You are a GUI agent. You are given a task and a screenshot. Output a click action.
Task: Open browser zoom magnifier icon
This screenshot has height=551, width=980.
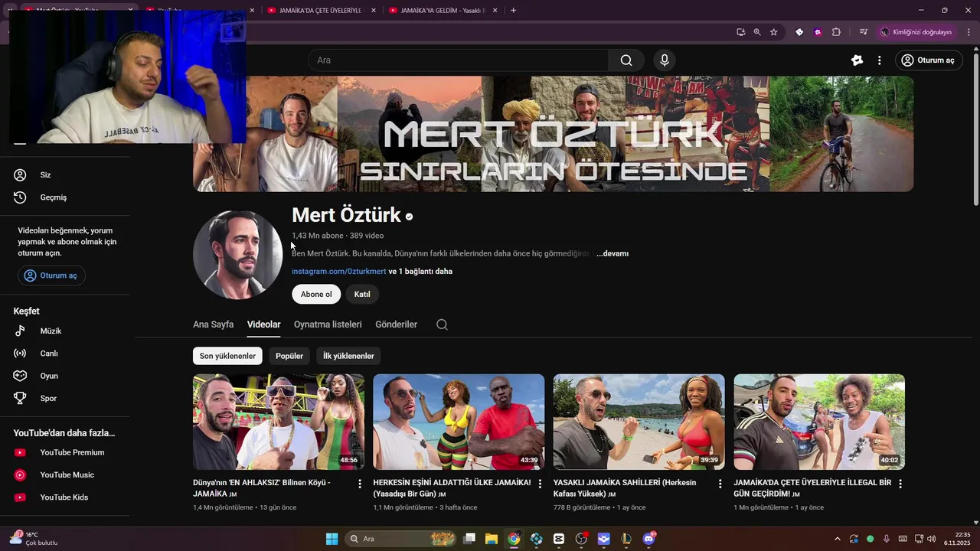coord(757,32)
